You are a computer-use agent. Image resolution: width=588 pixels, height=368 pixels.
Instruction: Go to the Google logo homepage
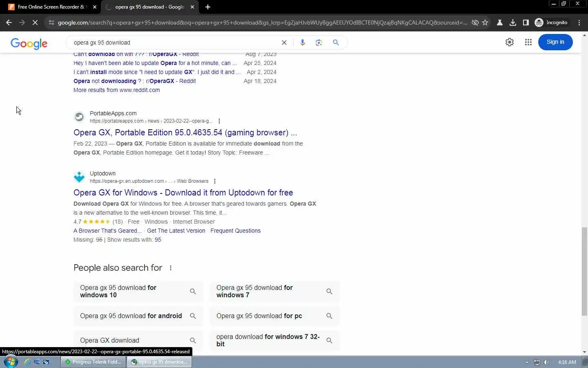[x=29, y=43]
